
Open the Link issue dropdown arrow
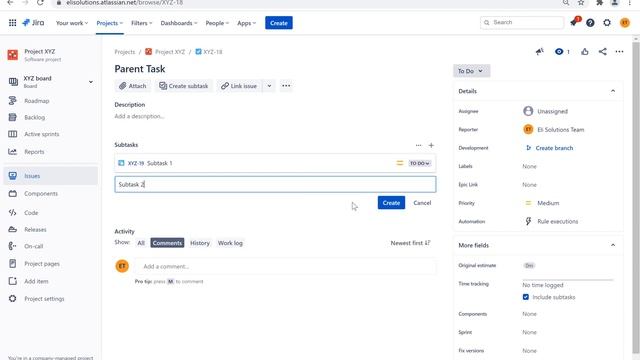coord(269,86)
